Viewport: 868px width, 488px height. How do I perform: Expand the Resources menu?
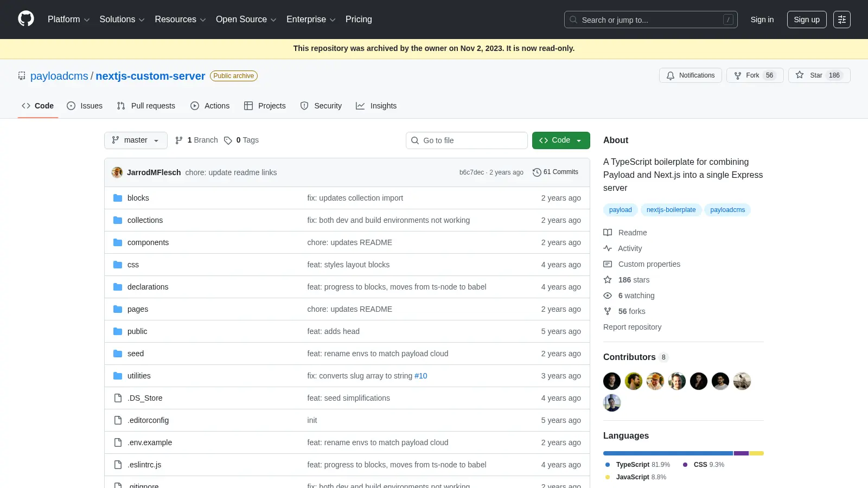180,19
